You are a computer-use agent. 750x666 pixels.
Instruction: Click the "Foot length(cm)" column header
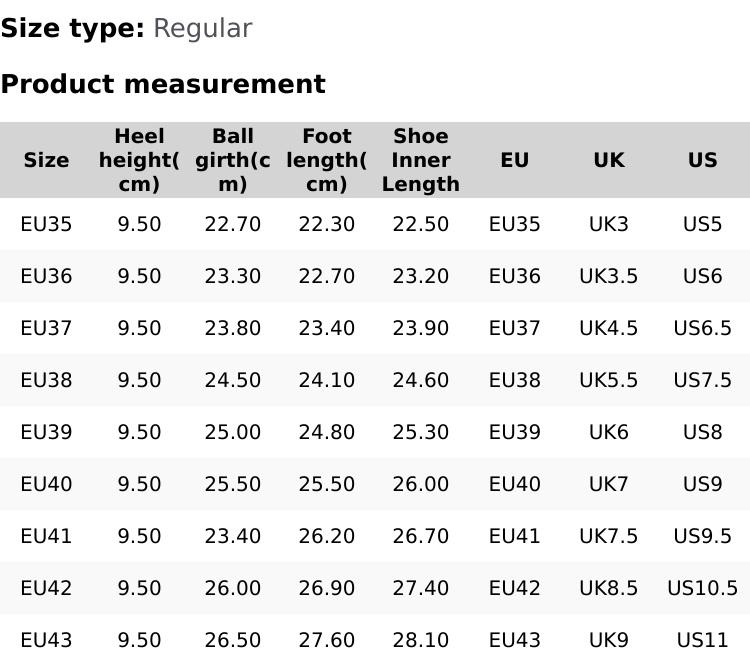coord(326,160)
